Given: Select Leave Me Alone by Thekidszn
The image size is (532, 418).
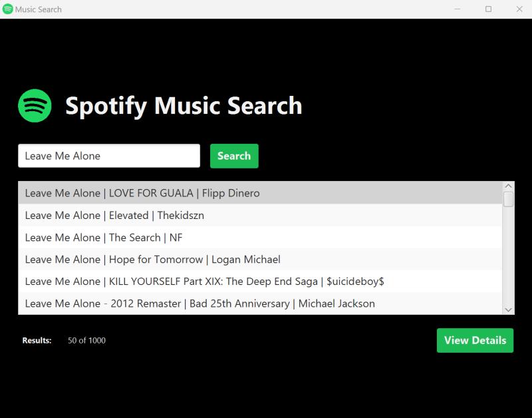Looking at the screenshot, I should click(113, 215).
